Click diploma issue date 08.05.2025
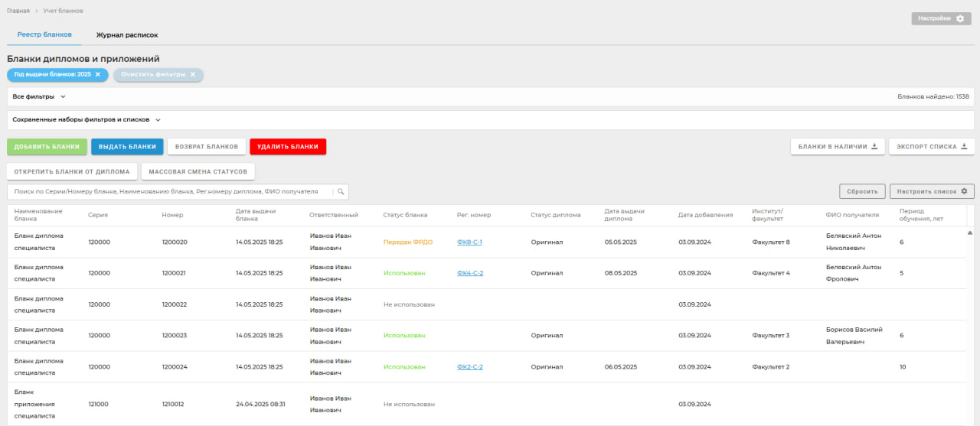980x426 pixels. 620,273
